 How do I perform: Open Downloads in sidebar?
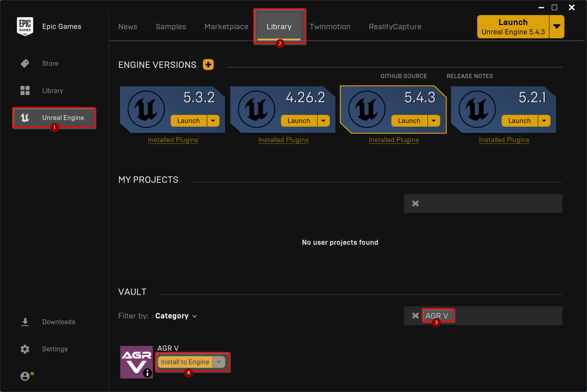[x=59, y=322]
